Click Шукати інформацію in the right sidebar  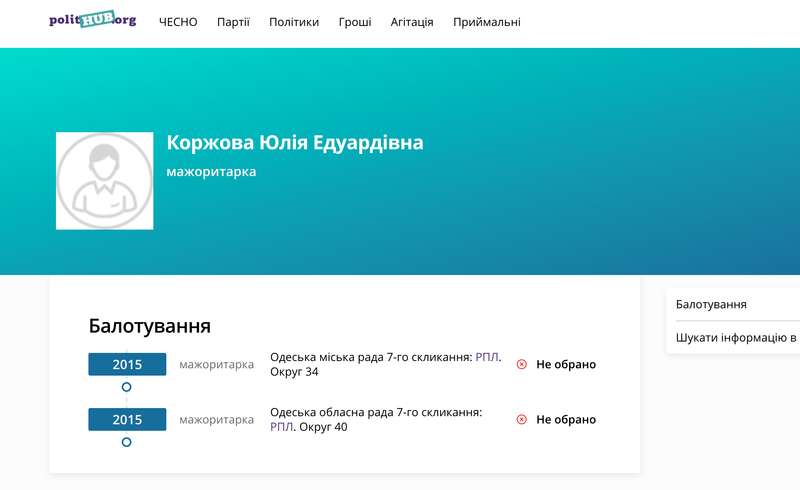[736, 337]
